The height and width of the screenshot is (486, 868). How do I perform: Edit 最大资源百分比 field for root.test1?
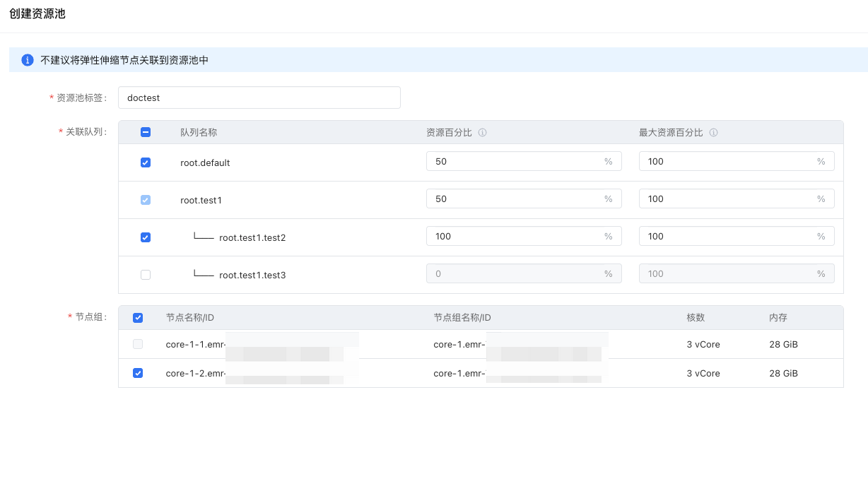click(737, 198)
